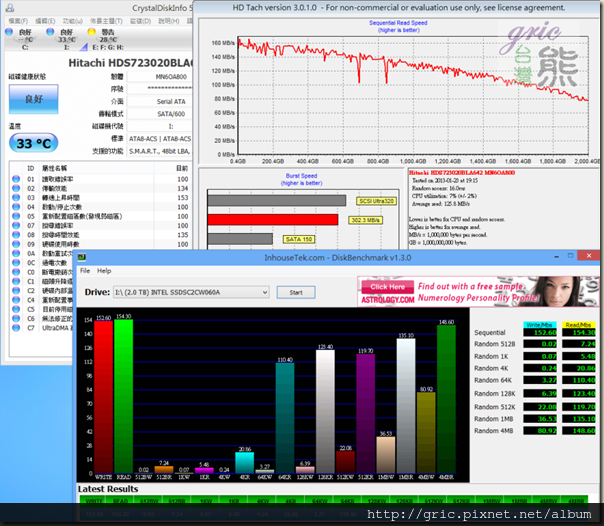Click the Serial ATA interface field
Viewport: 604px width, 526px height.
(x=159, y=101)
